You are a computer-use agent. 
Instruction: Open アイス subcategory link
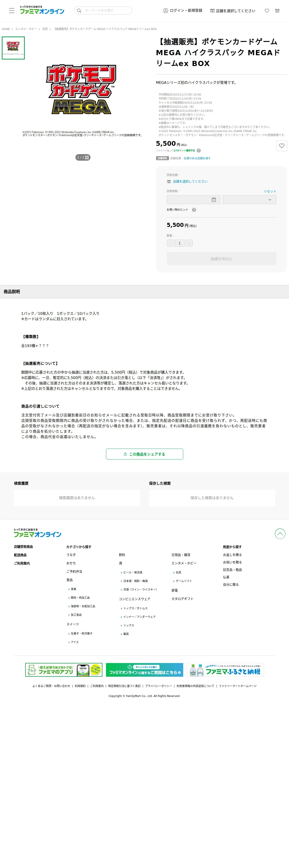coord(75,642)
